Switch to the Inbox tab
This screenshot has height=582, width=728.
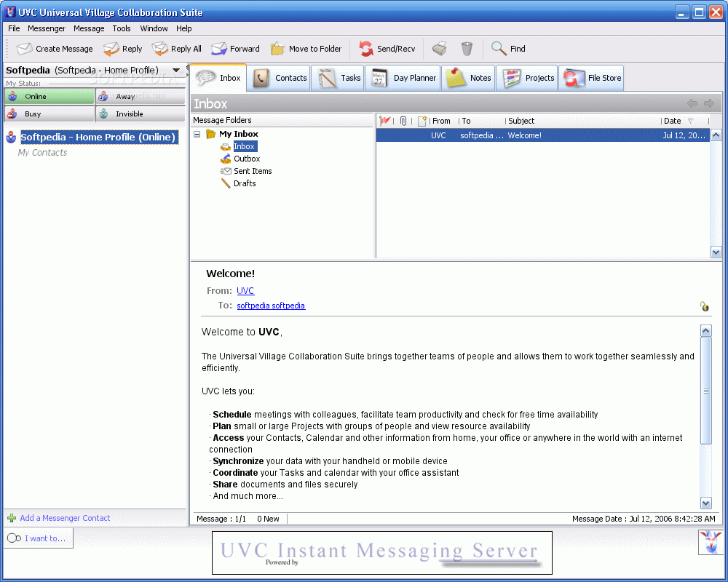point(218,78)
